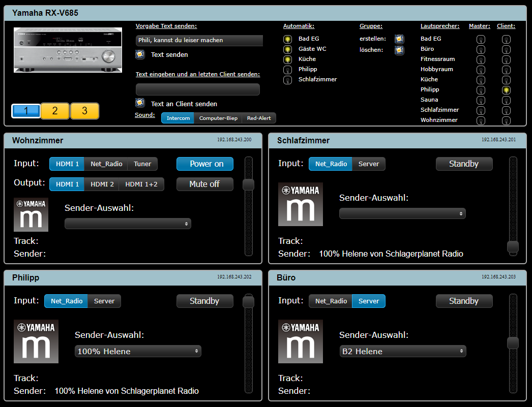The width and height of the screenshot is (532, 407).
Task: Click the Standby button in Schlafzimmer
Action: coord(464,164)
